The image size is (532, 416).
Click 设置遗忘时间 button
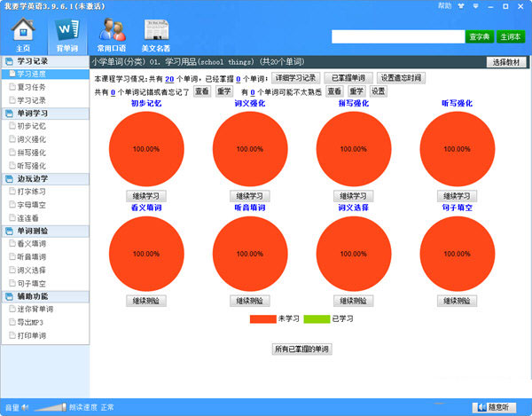coord(401,78)
